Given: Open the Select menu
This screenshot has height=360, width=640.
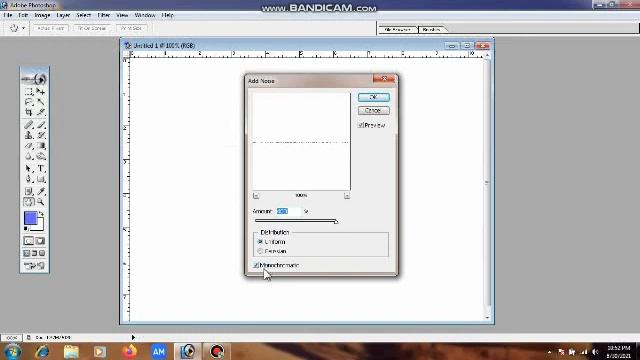Looking at the screenshot, I should pyautogui.click(x=83, y=15).
